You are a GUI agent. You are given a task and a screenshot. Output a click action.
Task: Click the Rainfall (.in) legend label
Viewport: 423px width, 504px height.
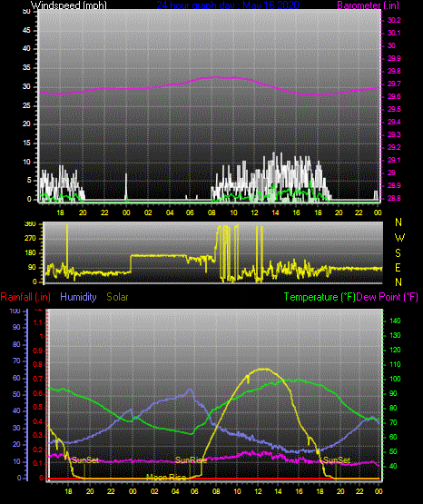[25, 297]
